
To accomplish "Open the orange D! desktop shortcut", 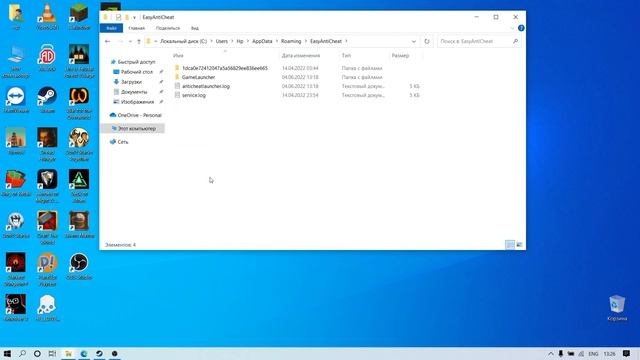I will (47, 269).
